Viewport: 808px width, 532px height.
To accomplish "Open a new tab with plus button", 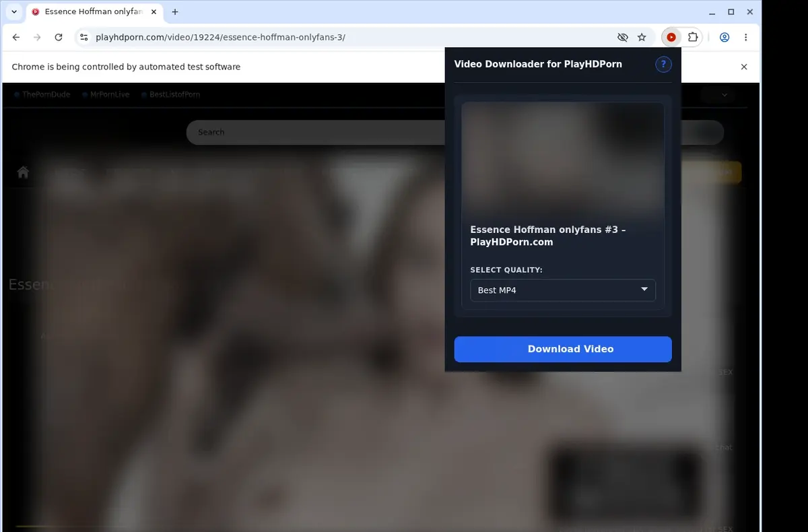I will 175,11.
